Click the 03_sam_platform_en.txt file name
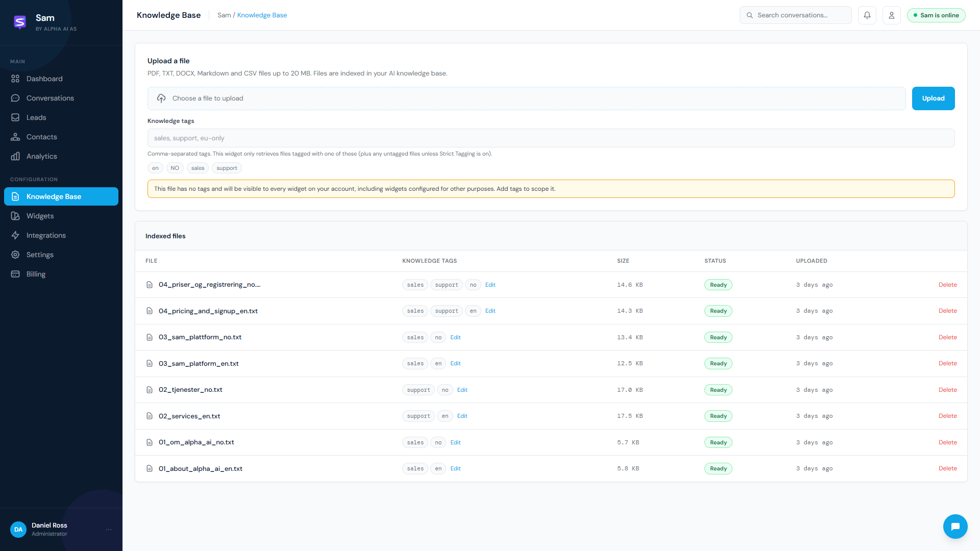980x551 pixels. pos(199,364)
